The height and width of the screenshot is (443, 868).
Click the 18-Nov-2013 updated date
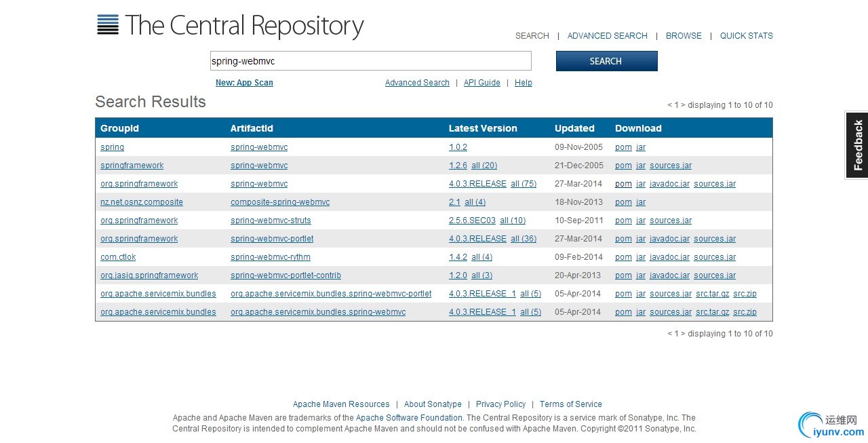pos(578,202)
